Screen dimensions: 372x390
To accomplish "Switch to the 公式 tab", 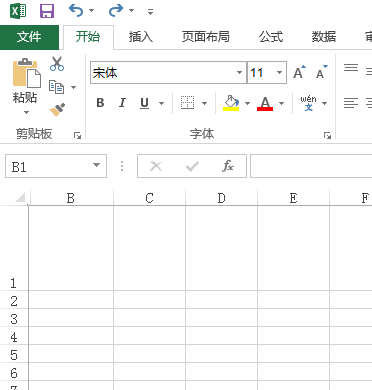I will tap(271, 37).
